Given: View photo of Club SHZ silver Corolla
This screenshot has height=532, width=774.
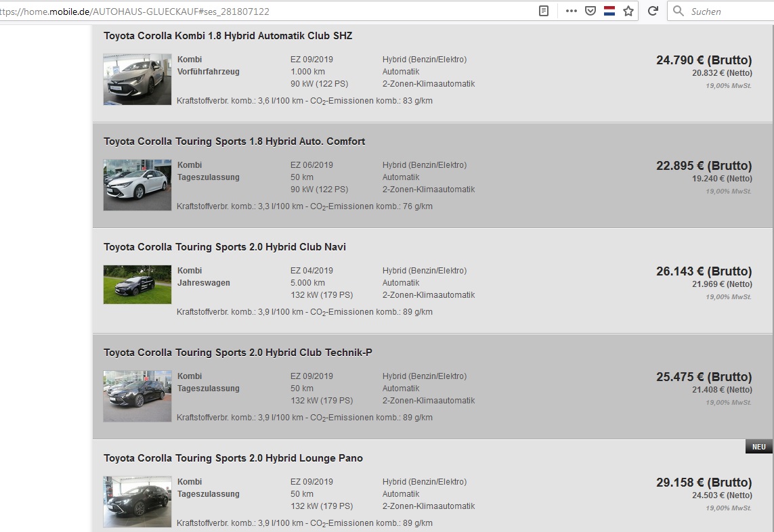Looking at the screenshot, I should [137, 79].
